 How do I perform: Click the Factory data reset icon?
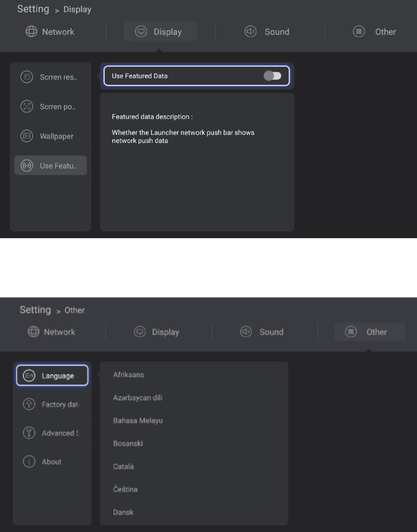(x=29, y=404)
